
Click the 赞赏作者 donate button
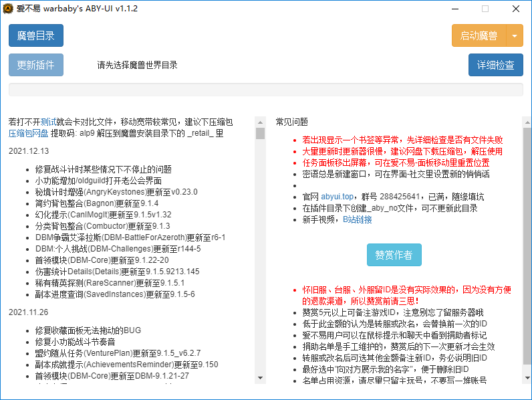coord(394,255)
